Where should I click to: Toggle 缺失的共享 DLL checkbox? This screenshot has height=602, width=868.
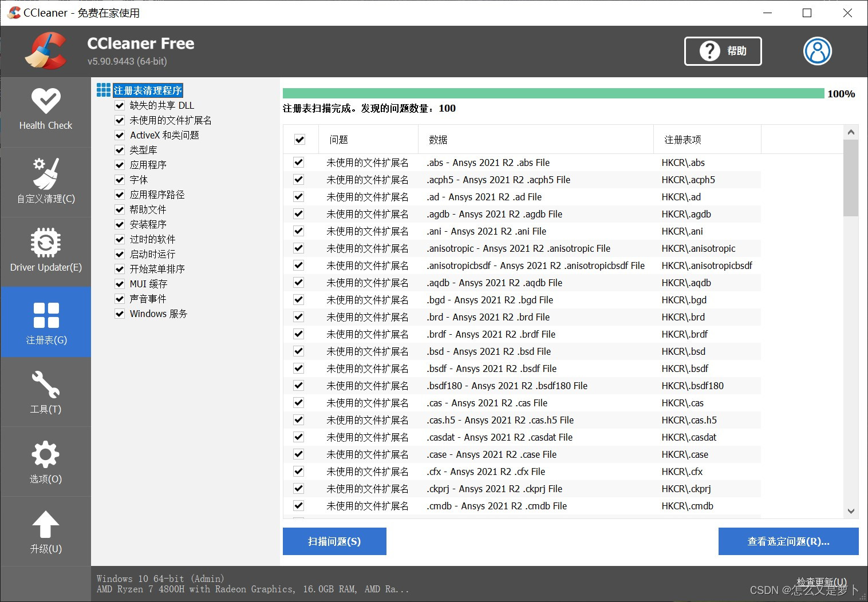(120, 105)
